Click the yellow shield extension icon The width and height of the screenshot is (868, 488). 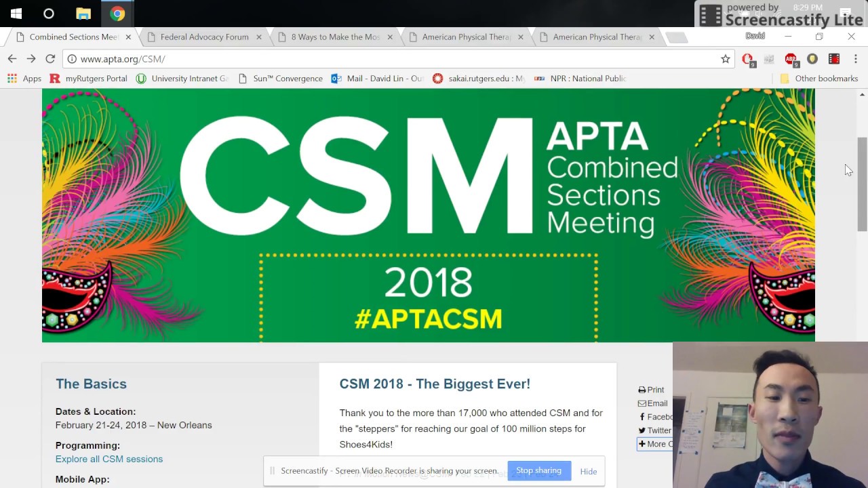pos(812,59)
